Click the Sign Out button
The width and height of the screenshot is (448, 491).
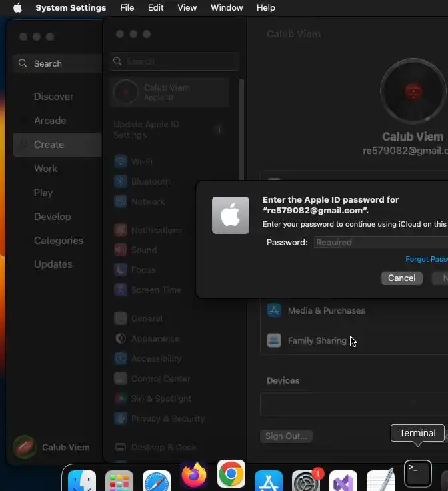(286, 436)
